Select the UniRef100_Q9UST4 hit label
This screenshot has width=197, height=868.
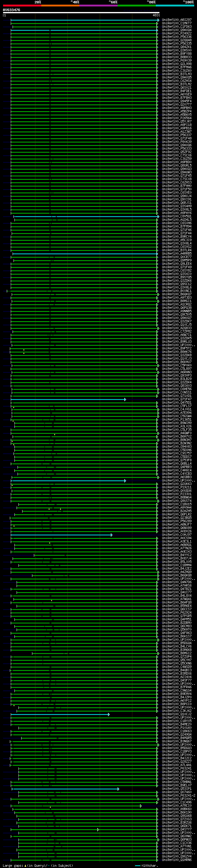[x=177, y=501]
